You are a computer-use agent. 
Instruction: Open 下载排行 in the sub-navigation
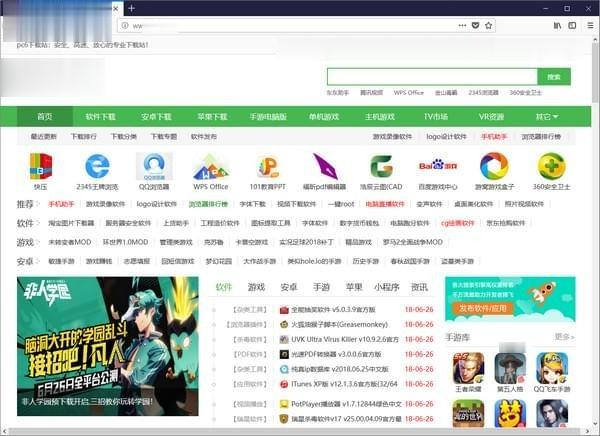(83, 137)
